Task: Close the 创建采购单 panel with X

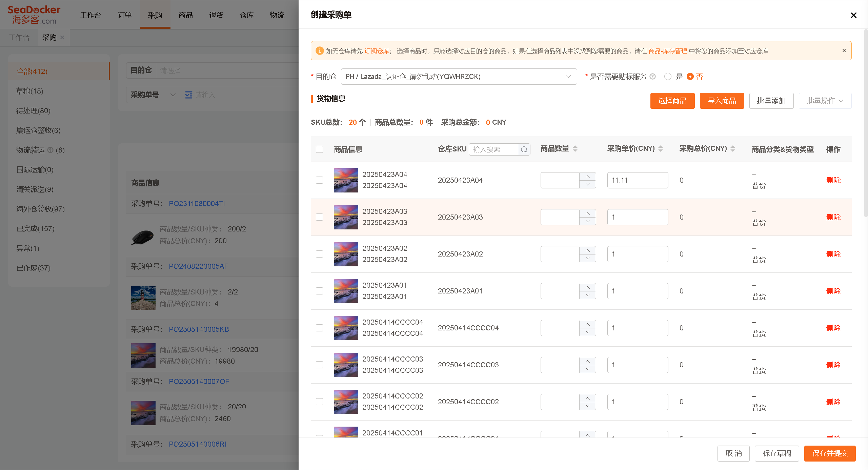Action: tap(854, 15)
